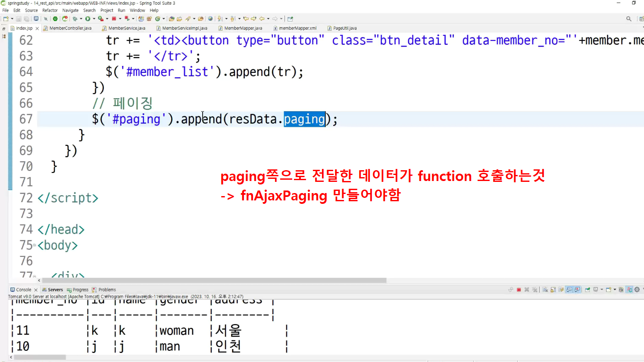Toggle Skip All Breakpoints
This screenshot has height=362, width=644.
[46, 19]
